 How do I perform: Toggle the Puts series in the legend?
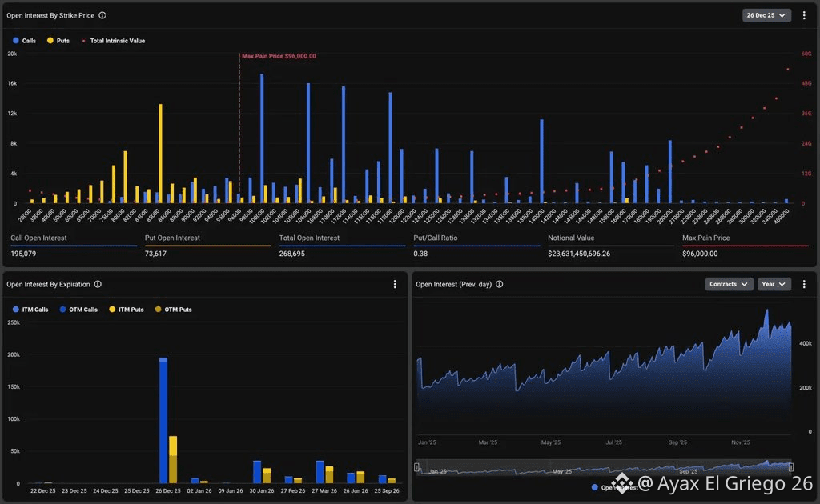[58, 41]
